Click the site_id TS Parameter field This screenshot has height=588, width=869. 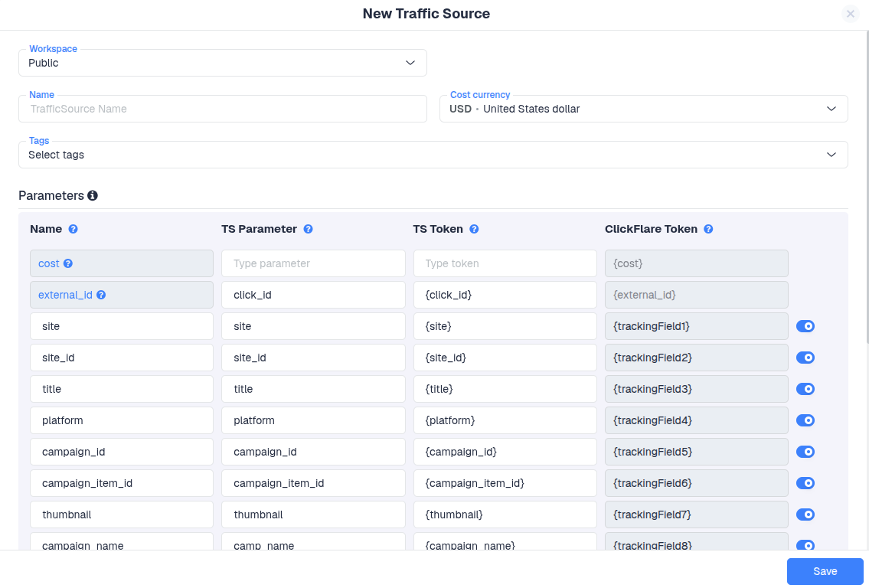coord(313,358)
